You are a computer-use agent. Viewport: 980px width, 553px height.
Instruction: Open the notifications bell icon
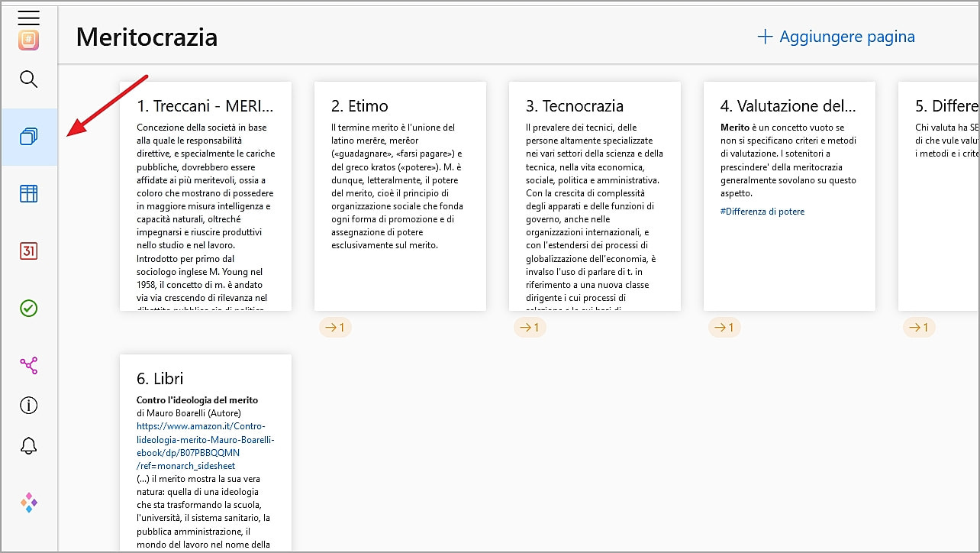coord(28,446)
